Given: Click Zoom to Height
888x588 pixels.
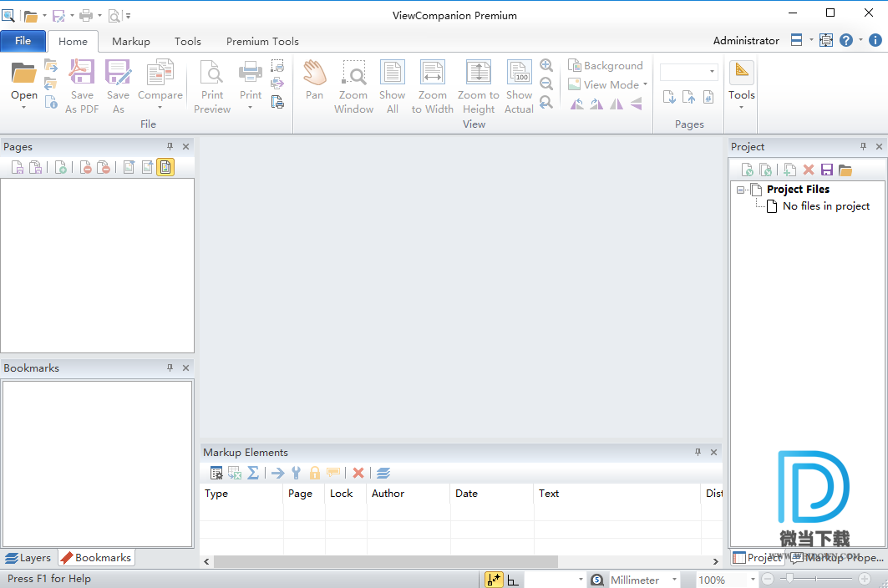Looking at the screenshot, I should coord(479,86).
